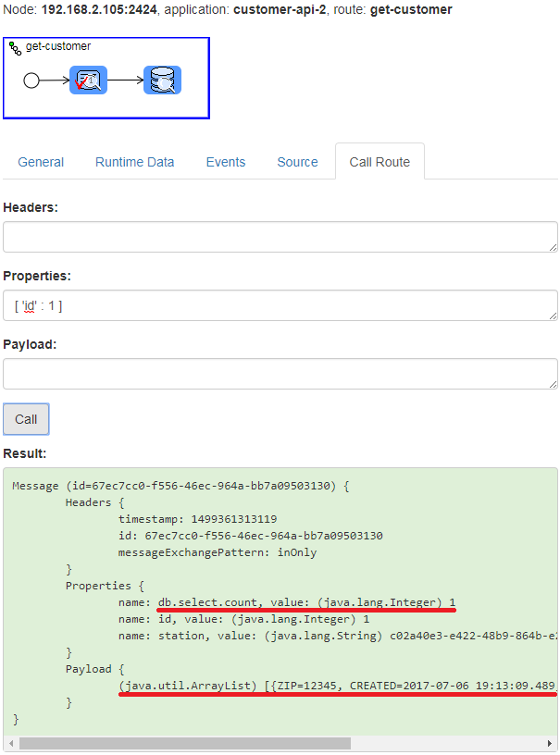Click the Payload textarea resize handle

pos(553,384)
